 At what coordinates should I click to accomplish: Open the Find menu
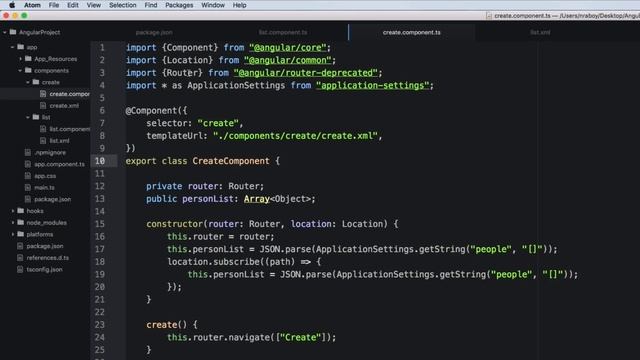tap(151, 5)
